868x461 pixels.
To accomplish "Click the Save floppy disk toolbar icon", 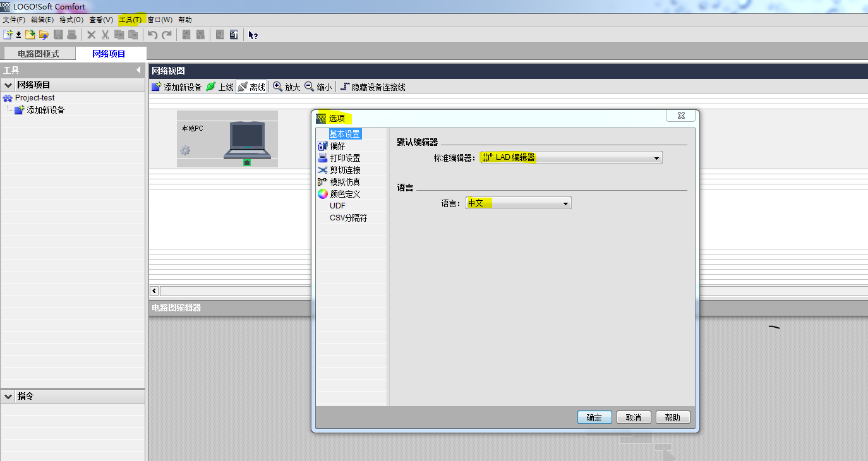I will click(58, 35).
